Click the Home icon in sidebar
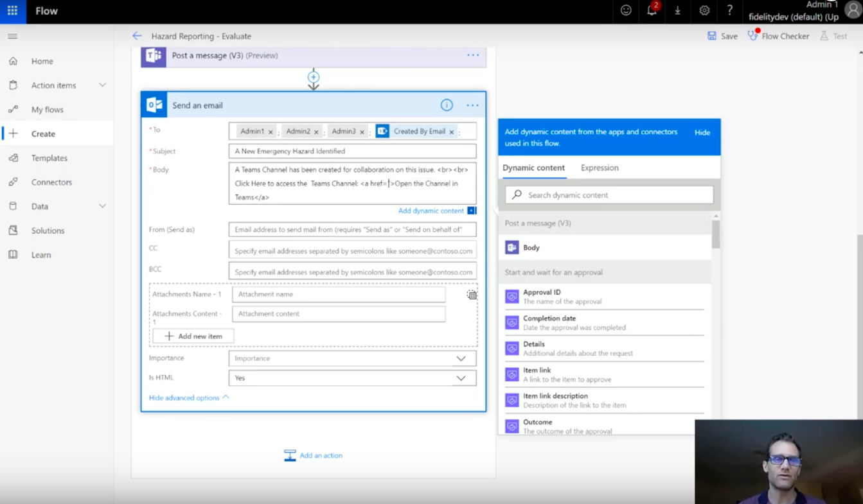The width and height of the screenshot is (863, 504). 13,61
